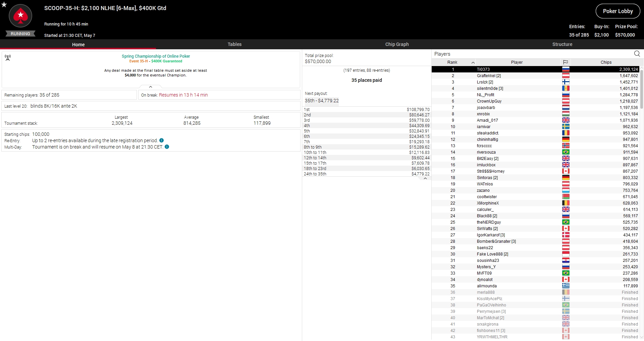
Task: Click the flag icon beside zazano
Action: click(x=566, y=190)
